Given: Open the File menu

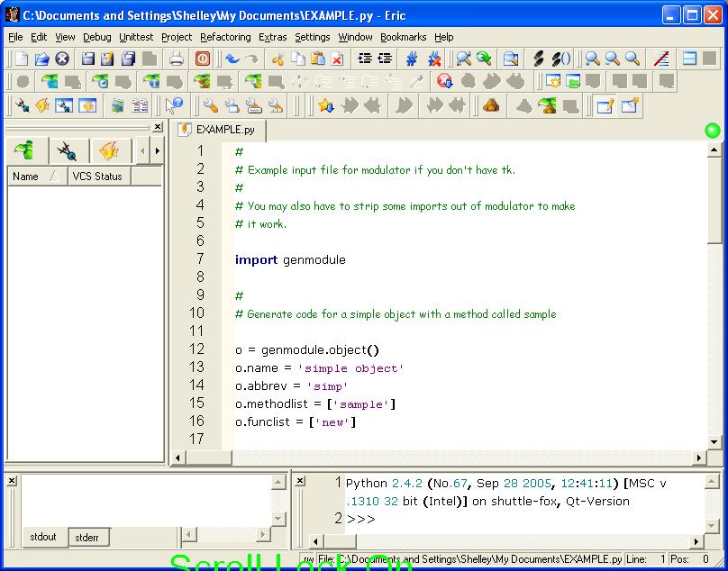Looking at the screenshot, I should pos(15,37).
